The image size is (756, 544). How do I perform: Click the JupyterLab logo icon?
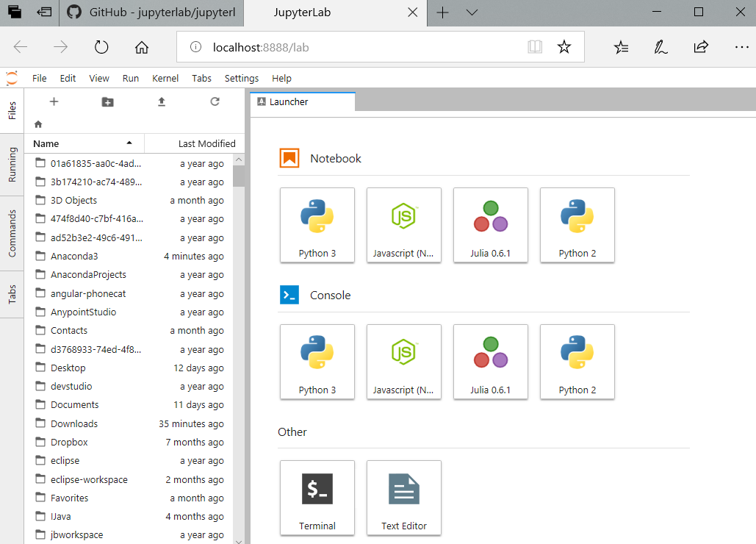pos(12,78)
